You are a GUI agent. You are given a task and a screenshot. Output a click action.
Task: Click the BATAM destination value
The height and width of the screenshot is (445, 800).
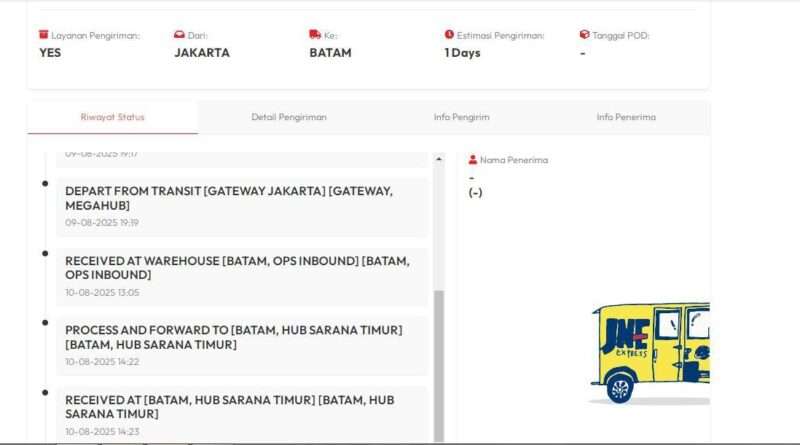330,53
